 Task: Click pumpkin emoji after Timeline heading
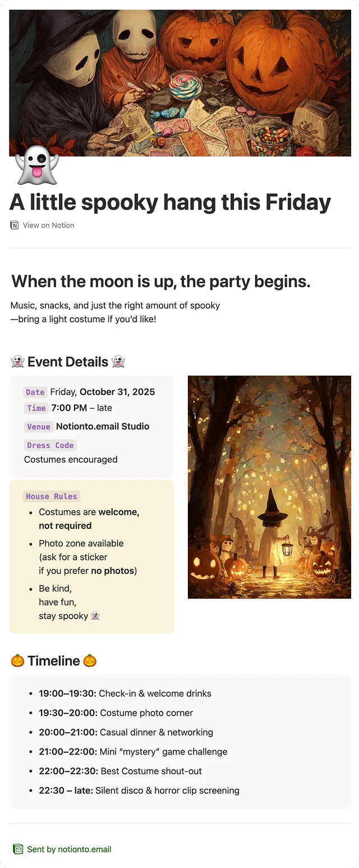click(90, 661)
